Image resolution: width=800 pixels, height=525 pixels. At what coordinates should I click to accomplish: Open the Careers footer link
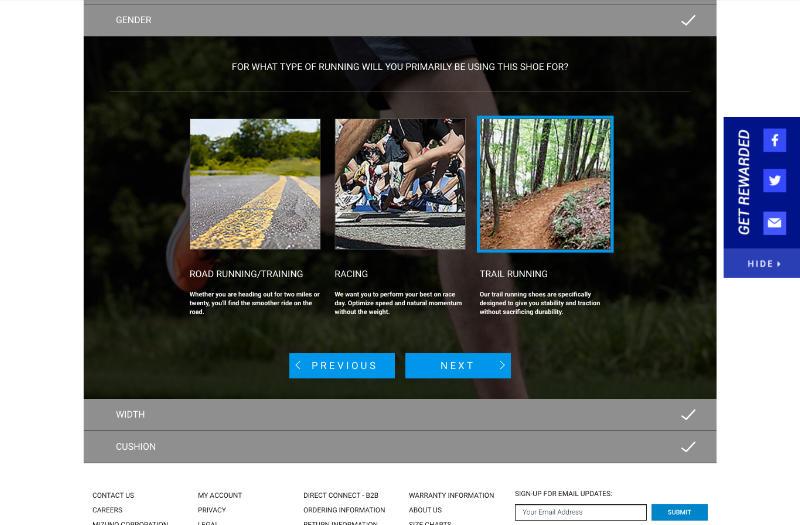point(107,510)
